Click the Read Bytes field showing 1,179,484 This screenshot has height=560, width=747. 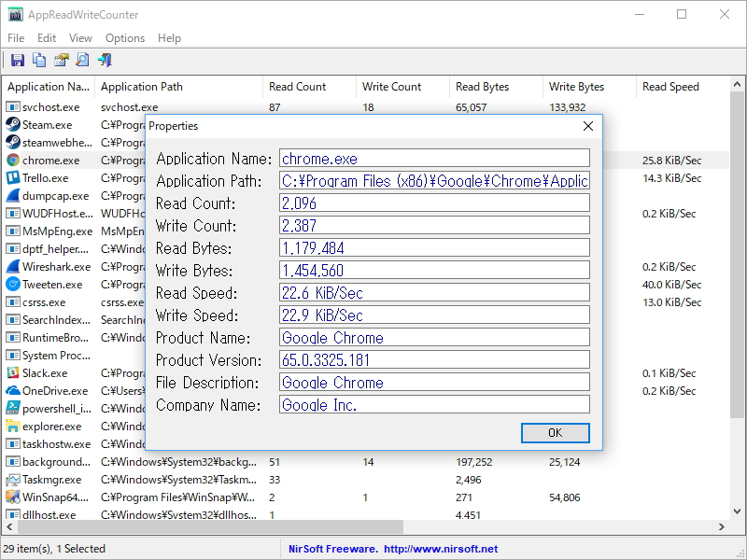[x=434, y=247]
